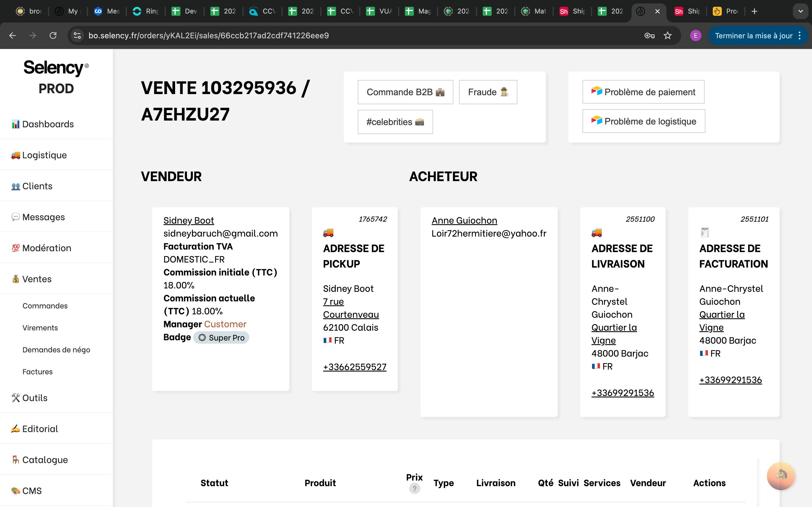Click the horse avatar chat bubble
Screen dimensions: 812x507
(781, 475)
